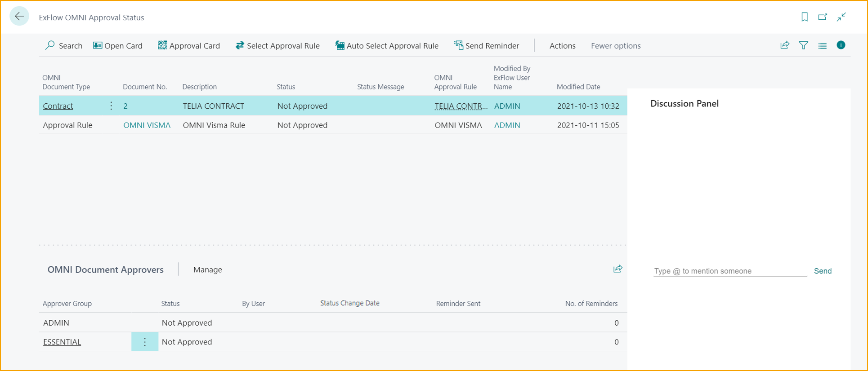The height and width of the screenshot is (371, 868).
Task: Select Not Approved status of ESSENTIAL row
Action: (187, 342)
